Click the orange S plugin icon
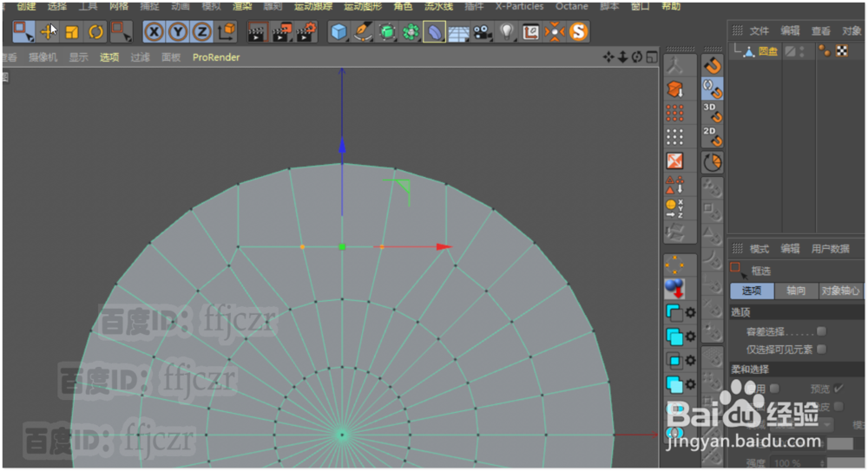 (578, 31)
